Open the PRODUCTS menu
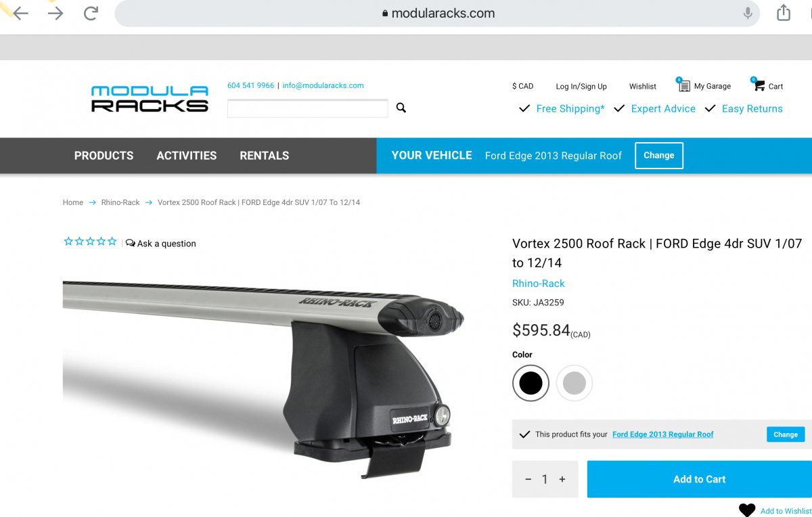This screenshot has width=812, height=517. pyautogui.click(x=104, y=156)
